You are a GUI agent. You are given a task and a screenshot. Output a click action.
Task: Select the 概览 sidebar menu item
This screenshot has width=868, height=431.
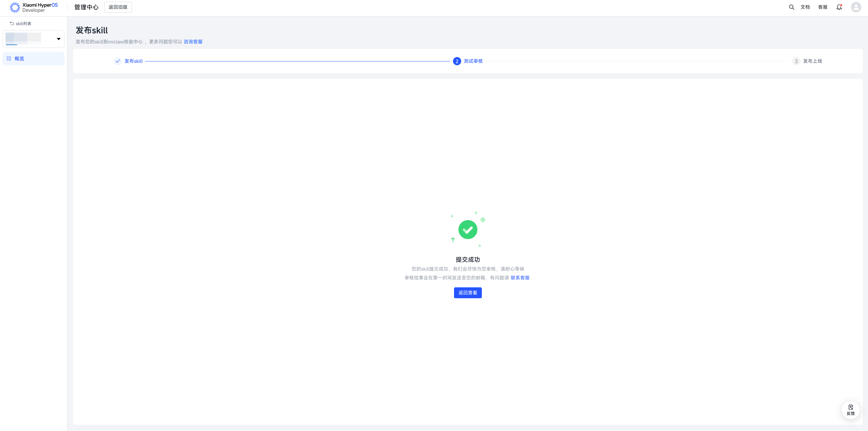pos(33,59)
